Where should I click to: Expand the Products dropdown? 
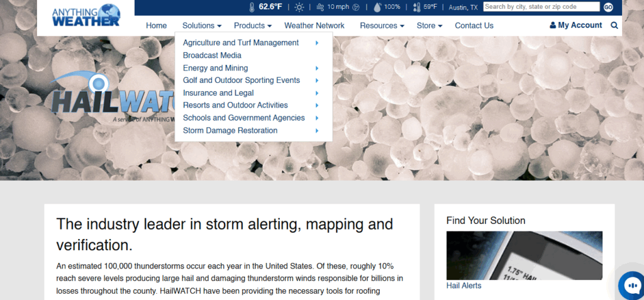[x=252, y=26]
